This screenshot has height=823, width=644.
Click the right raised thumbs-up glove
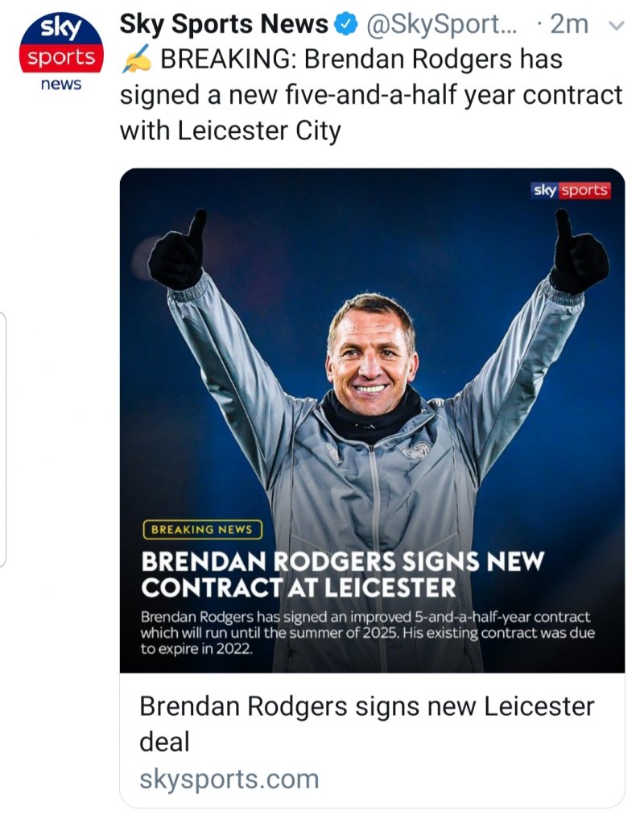[577, 254]
